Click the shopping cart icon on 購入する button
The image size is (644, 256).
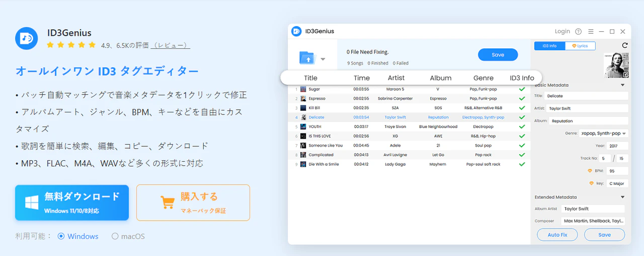click(168, 203)
